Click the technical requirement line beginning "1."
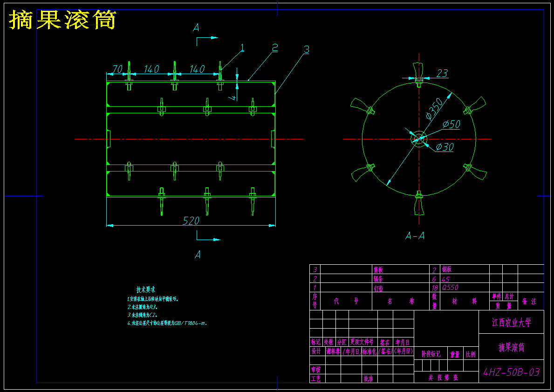 pyautogui.click(x=153, y=299)
